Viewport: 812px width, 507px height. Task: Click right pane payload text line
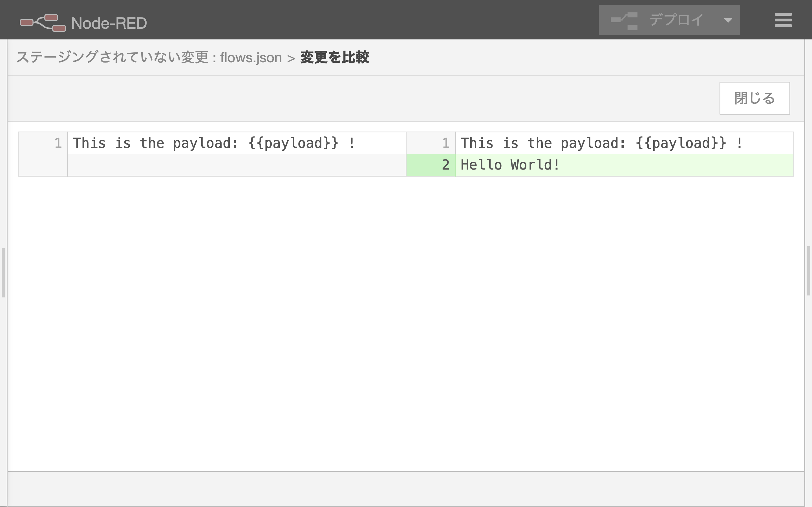click(x=601, y=143)
